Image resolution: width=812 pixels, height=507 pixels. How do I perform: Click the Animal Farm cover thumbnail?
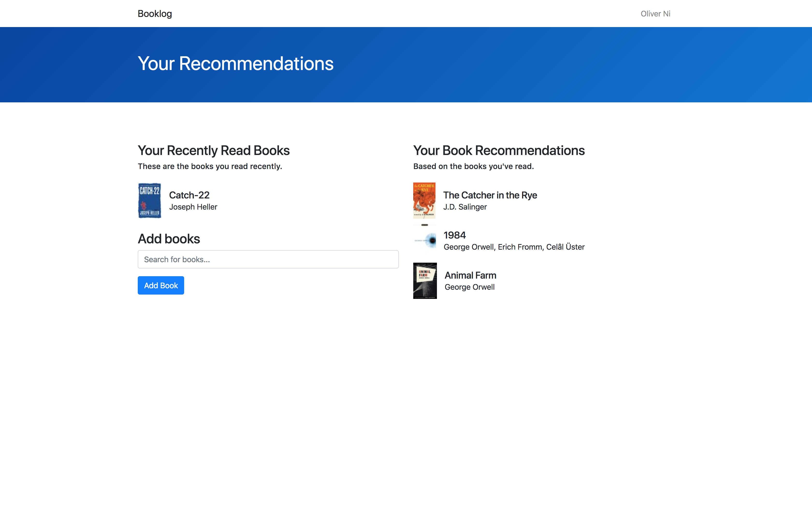click(x=425, y=281)
